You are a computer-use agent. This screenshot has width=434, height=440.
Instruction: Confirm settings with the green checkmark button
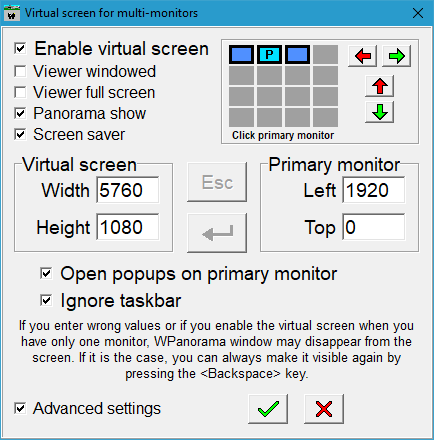point(268,409)
